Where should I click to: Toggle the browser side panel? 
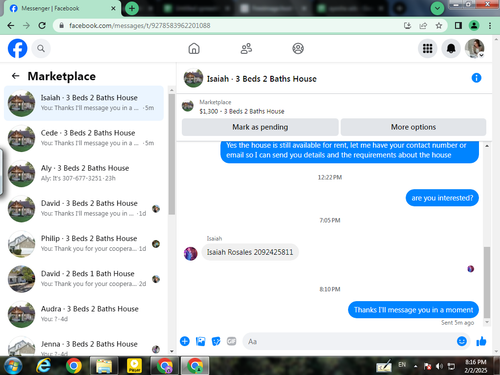458,26
